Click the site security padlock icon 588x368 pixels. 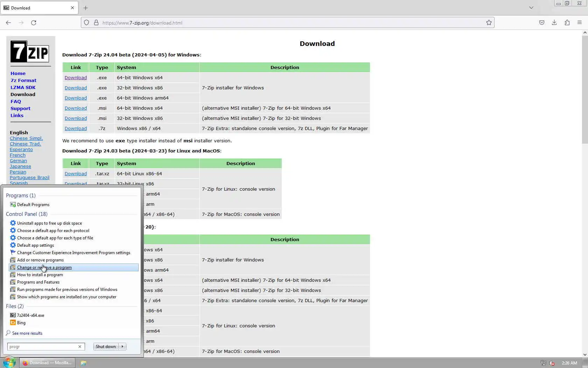click(96, 23)
